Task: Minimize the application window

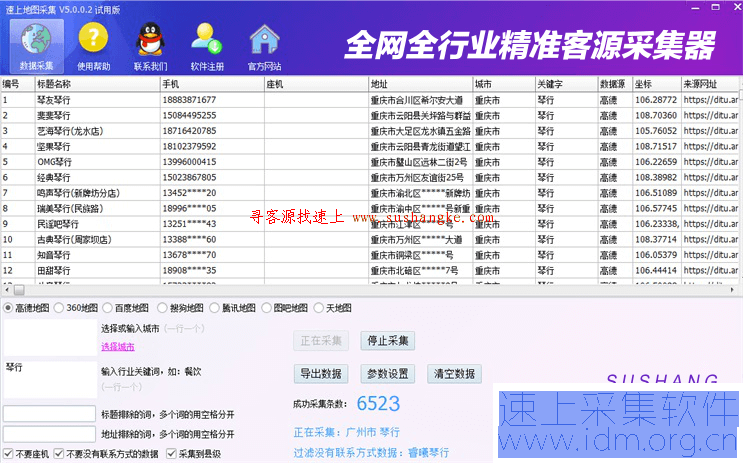Action: coord(695,8)
